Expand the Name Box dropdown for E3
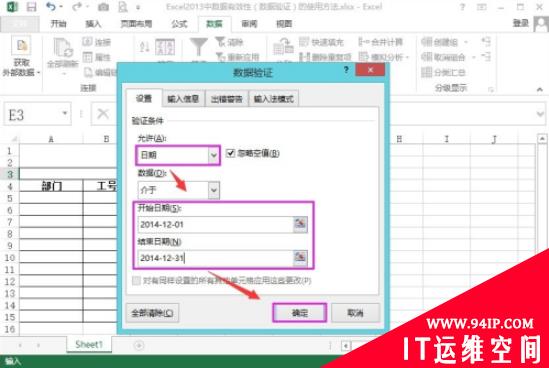 [64, 113]
